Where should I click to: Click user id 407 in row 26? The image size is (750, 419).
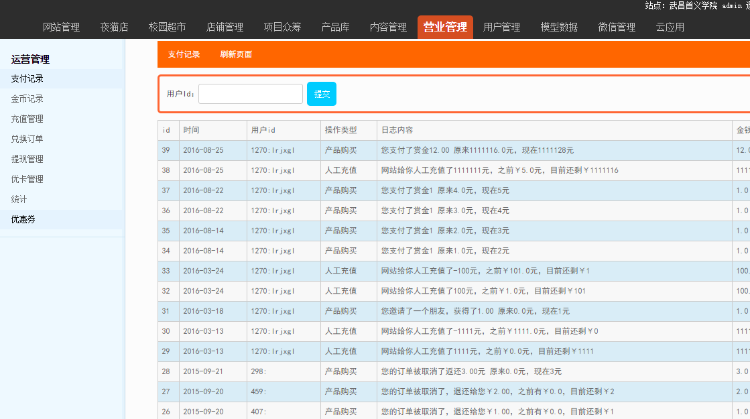[x=258, y=411]
